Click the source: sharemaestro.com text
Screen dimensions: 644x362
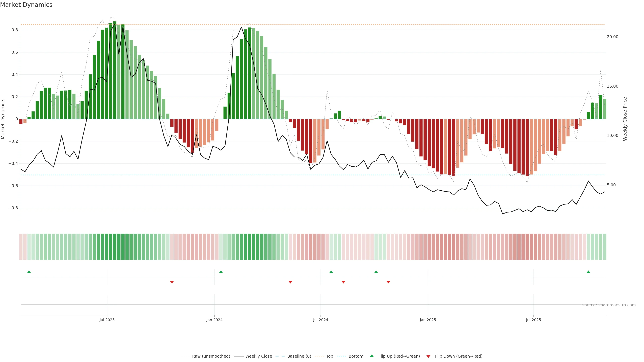click(609, 305)
